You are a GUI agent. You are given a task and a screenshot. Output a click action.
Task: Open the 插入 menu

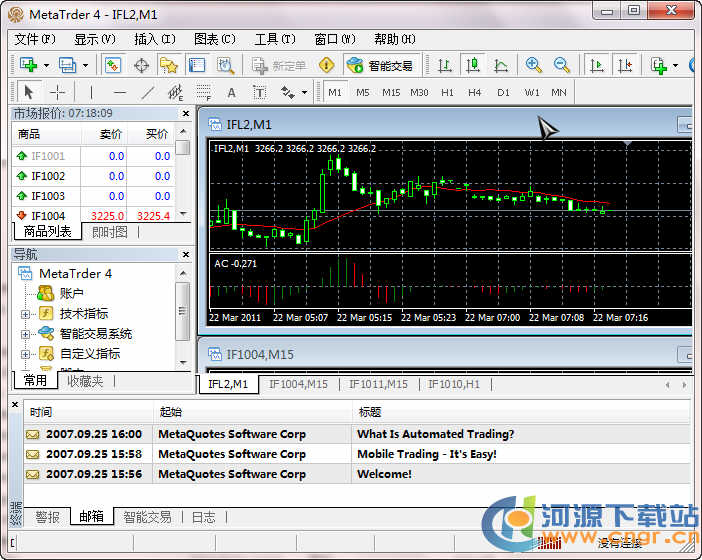pos(154,39)
